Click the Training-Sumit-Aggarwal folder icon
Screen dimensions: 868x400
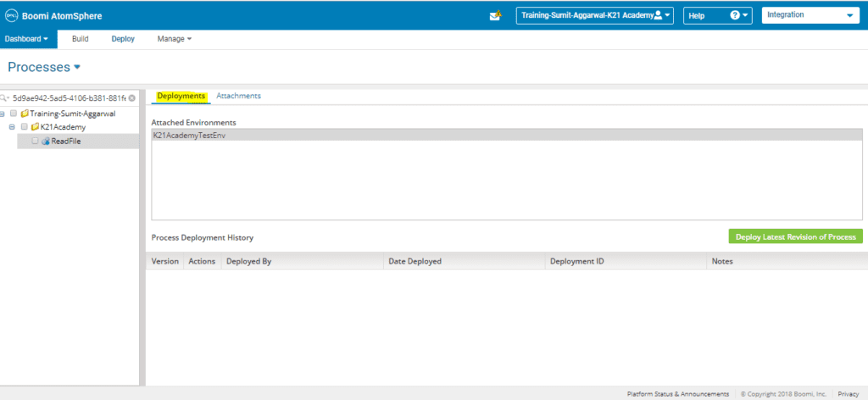pyautogui.click(x=25, y=114)
